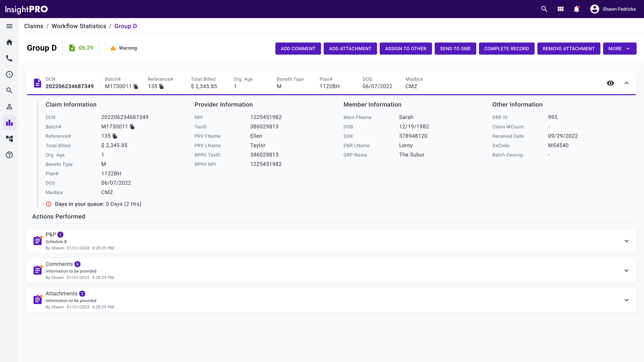Go to Home via sidebar icon
The image size is (644, 362).
pyautogui.click(x=9, y=42)
